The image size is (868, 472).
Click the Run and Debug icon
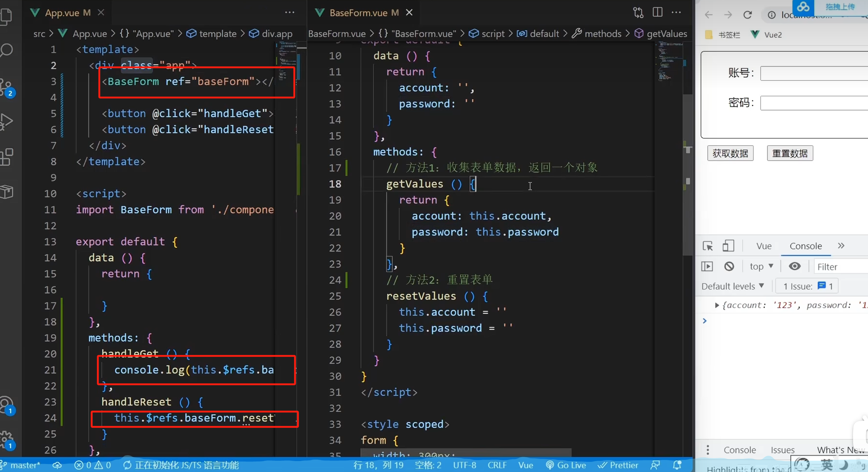point(7,122)
